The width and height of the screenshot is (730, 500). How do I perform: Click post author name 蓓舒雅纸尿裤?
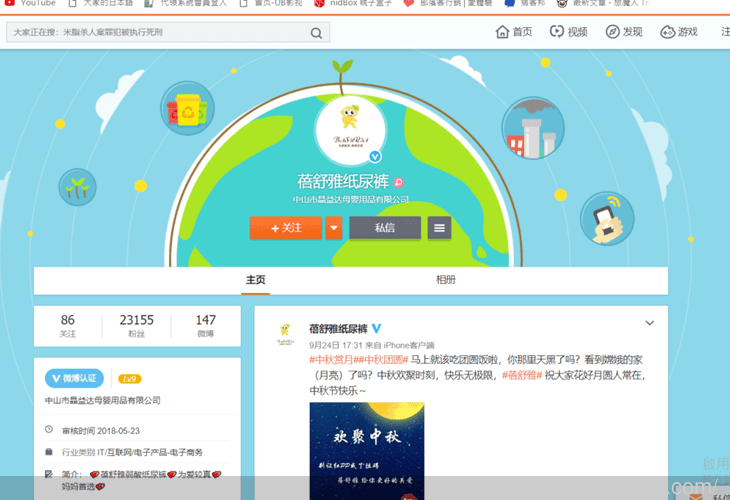click(338, 329)
